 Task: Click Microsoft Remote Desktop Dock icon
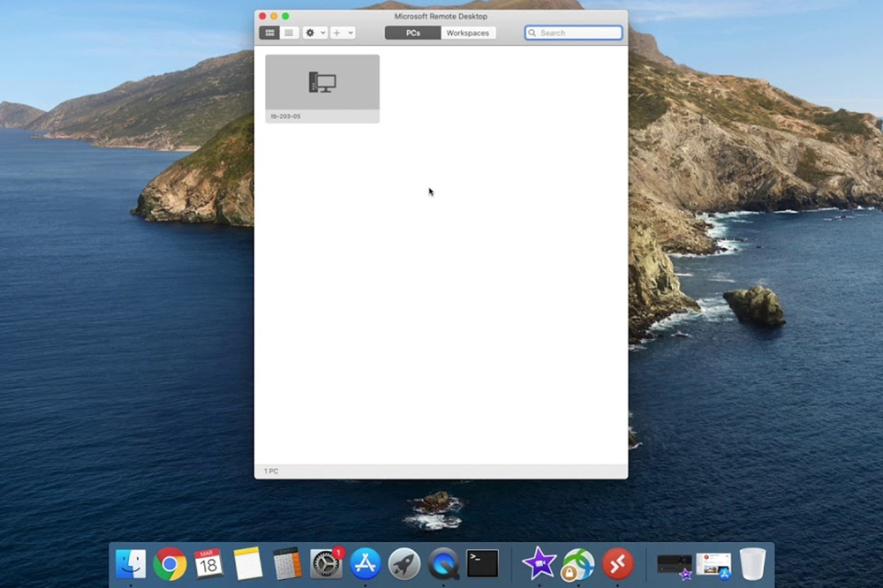click(x=618, y=564)
